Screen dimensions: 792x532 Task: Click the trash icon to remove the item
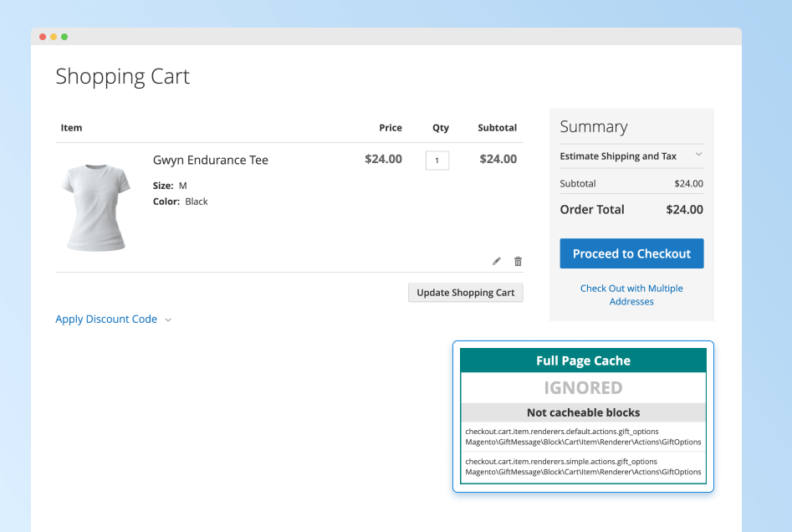[x=518, y=261]
